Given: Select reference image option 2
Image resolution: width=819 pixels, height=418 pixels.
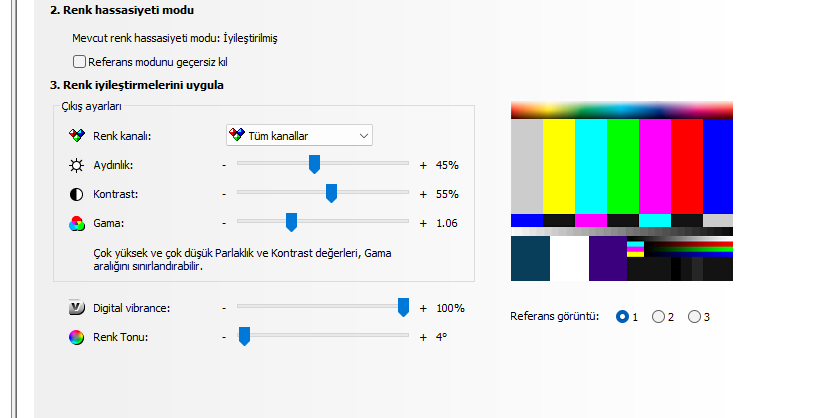Looking at the screenshot, I should (x=658, y=317).
